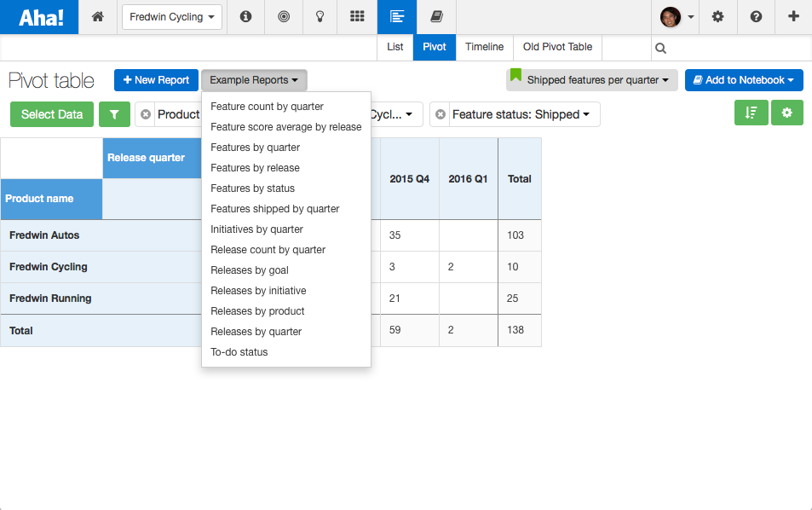Open the reports chart icon
This screenshot has height=510, width=812.
click(x=397, y=17)
